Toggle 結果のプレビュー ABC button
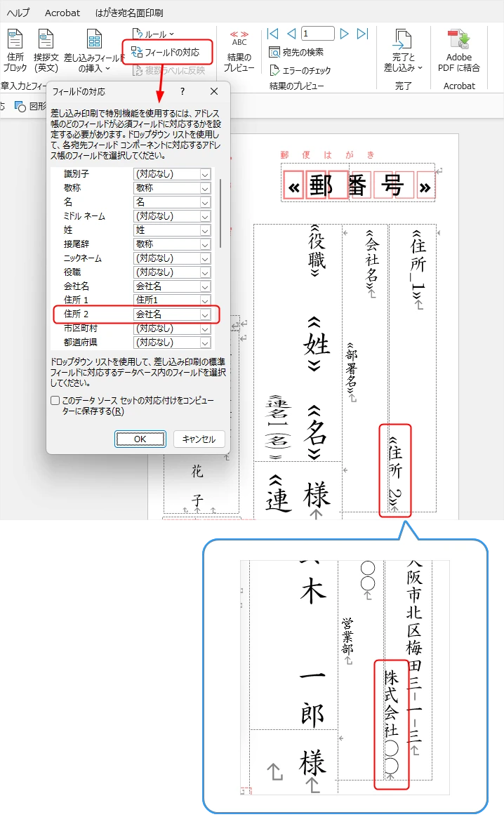The image size is (504, 817). (239, 51)
